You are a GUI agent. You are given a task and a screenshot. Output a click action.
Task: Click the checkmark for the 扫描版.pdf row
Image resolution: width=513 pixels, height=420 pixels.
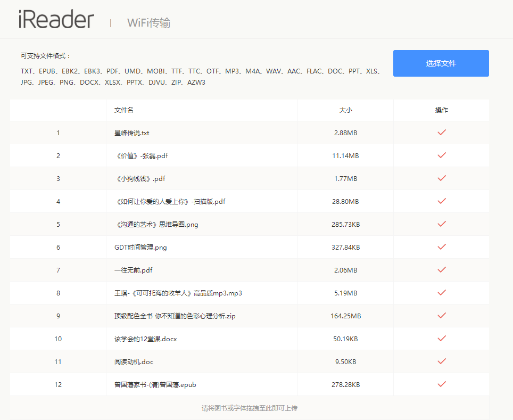(x=442, y=201)
